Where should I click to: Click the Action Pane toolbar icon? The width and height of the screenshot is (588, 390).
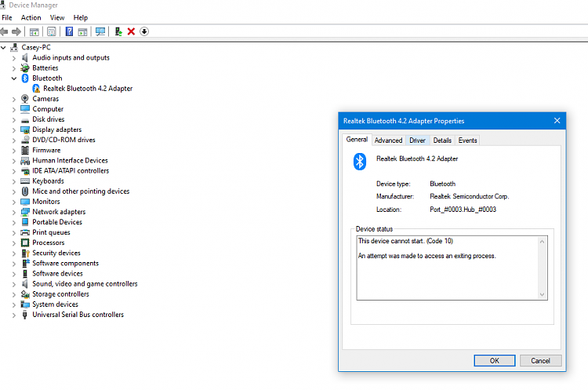[x=82, y=32]
